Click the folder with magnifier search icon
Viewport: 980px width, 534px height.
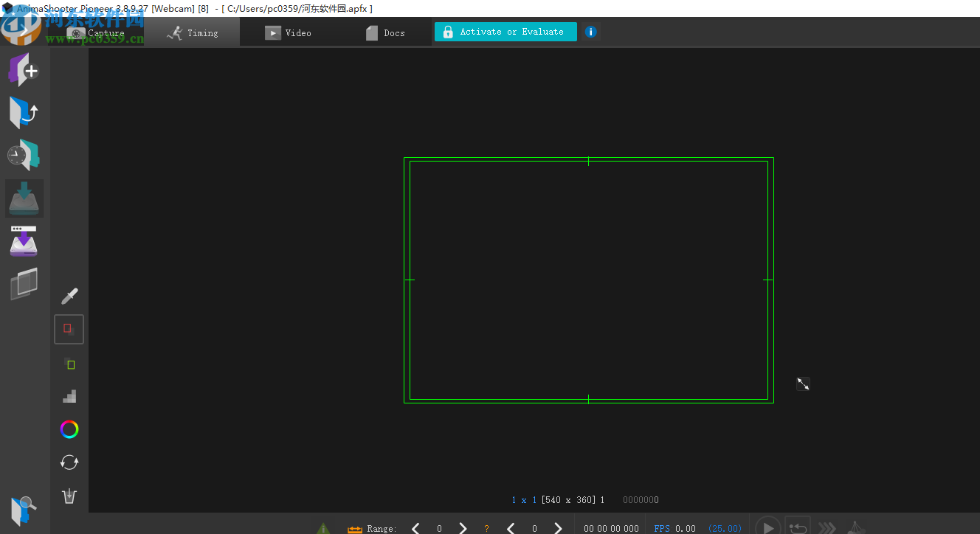[x=24, y=510]
